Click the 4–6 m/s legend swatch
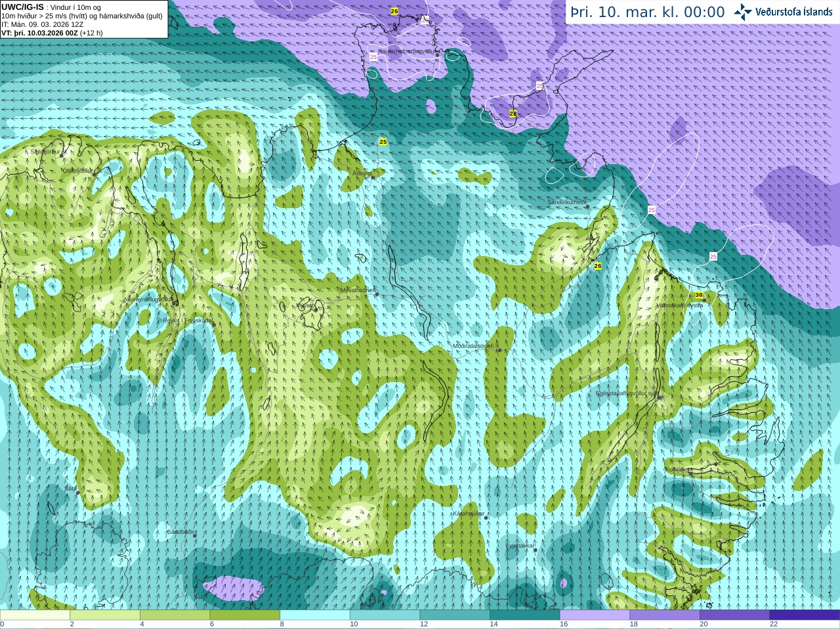 tap(175, 615)
